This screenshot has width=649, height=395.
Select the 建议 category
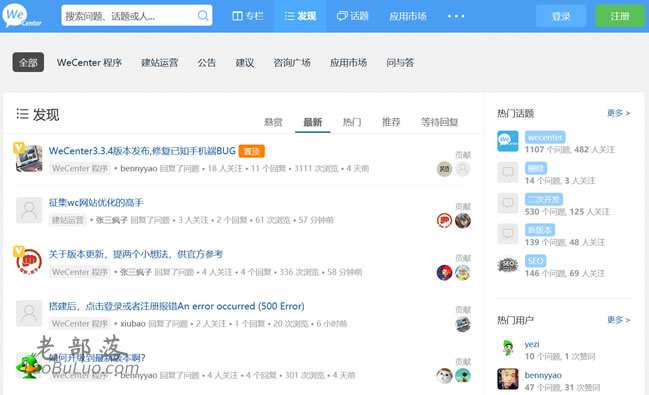[x=245, y=63]
